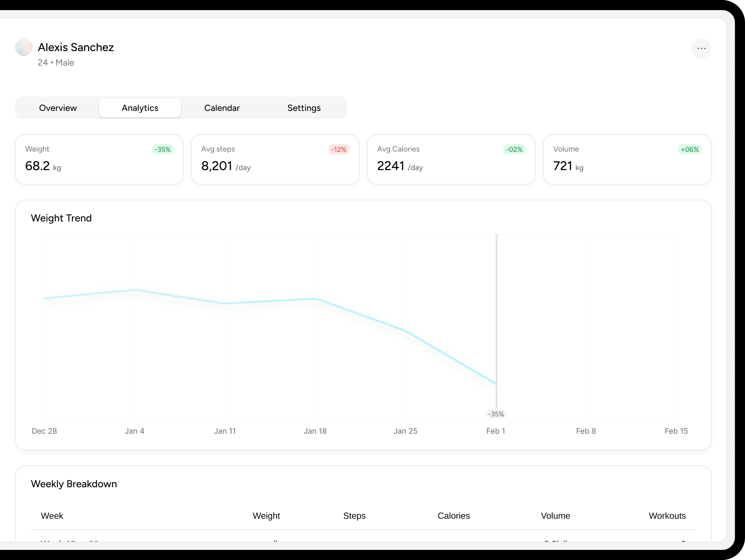The image size is (745, 560).
Task: Switch to the Overview tab
Action: (x=58, y=108)
